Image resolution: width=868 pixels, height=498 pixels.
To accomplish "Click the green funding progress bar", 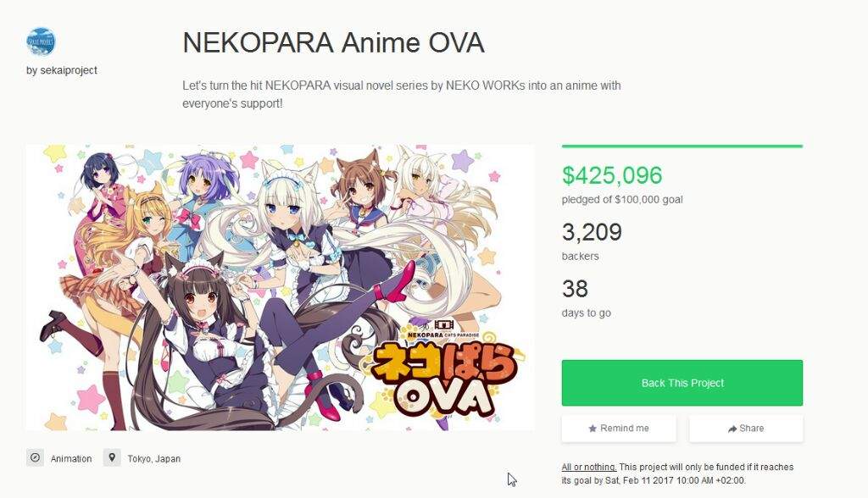I will pos(682,146).
